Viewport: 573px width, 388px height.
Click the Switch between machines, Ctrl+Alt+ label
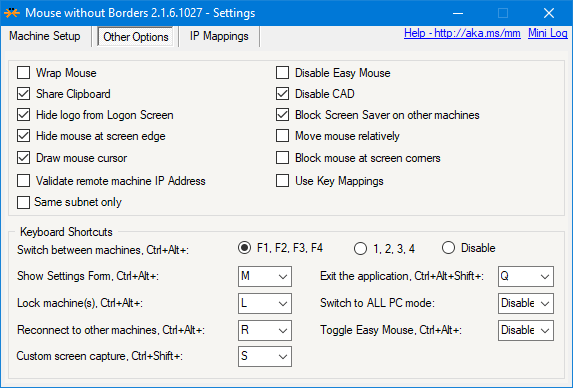(x=103, y=250)
